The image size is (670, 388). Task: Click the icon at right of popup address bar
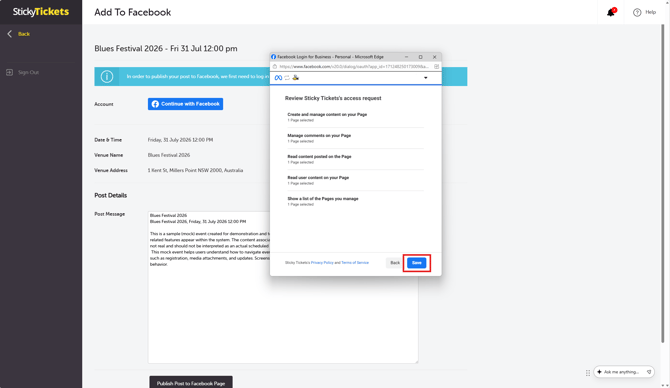[x=436, y=67]
